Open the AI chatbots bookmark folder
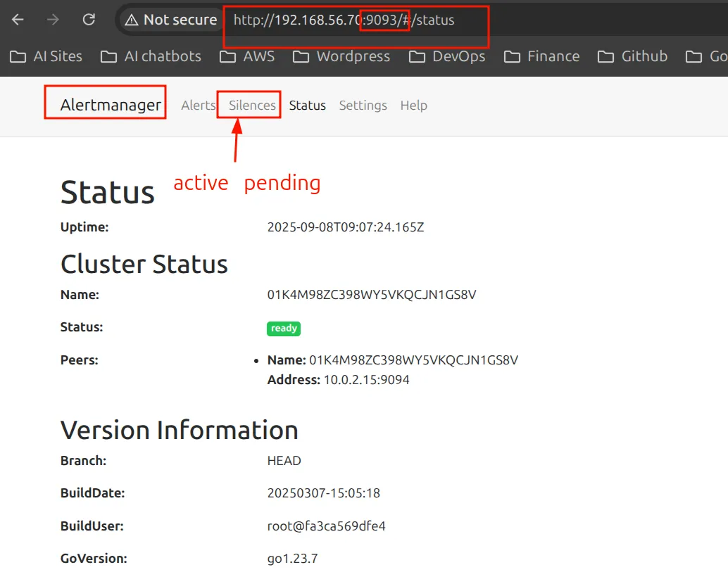728x572 pixels. click(x=151, y=56)
